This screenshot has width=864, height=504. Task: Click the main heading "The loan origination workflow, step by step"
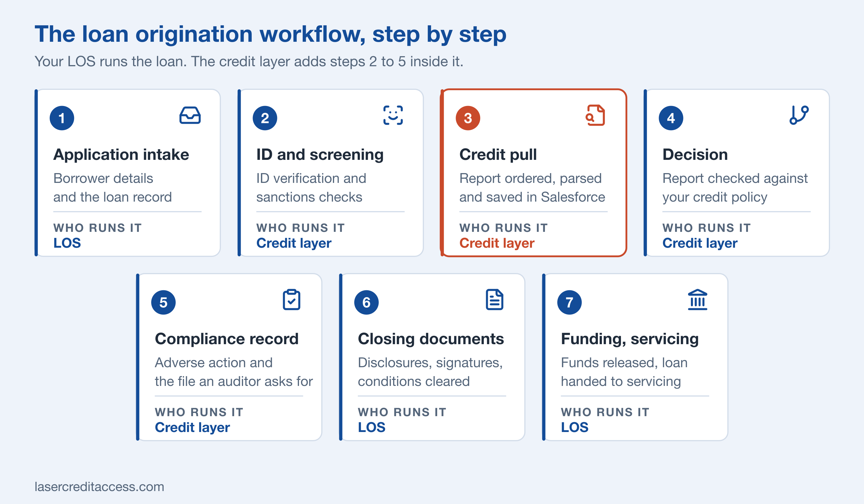point(270,34)
